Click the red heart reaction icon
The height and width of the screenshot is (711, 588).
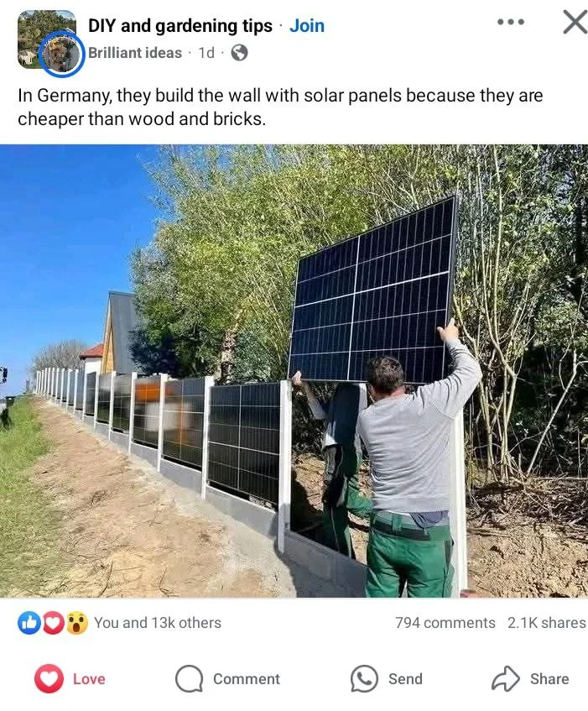coord(54,623)
